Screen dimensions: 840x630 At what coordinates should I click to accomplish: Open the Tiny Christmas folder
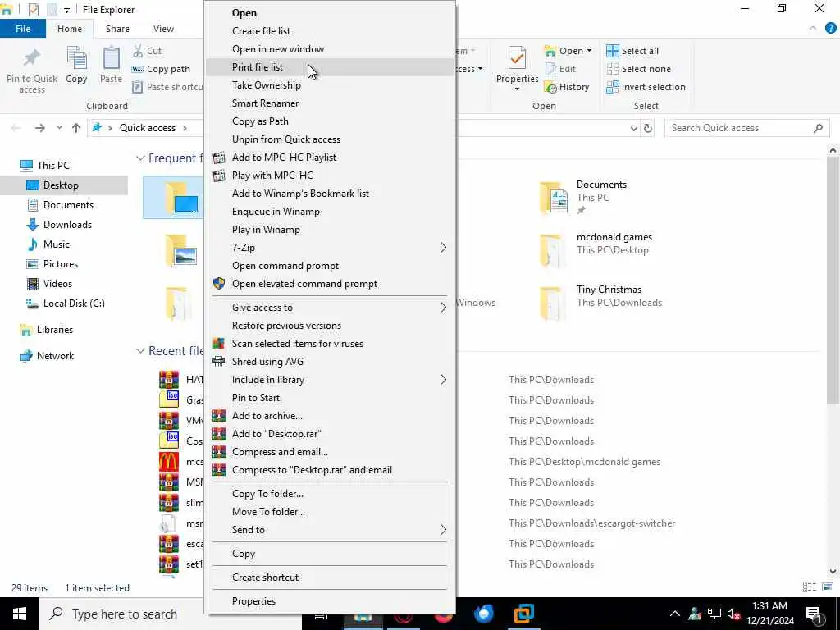pyautogui.click(x=601, y=302)
